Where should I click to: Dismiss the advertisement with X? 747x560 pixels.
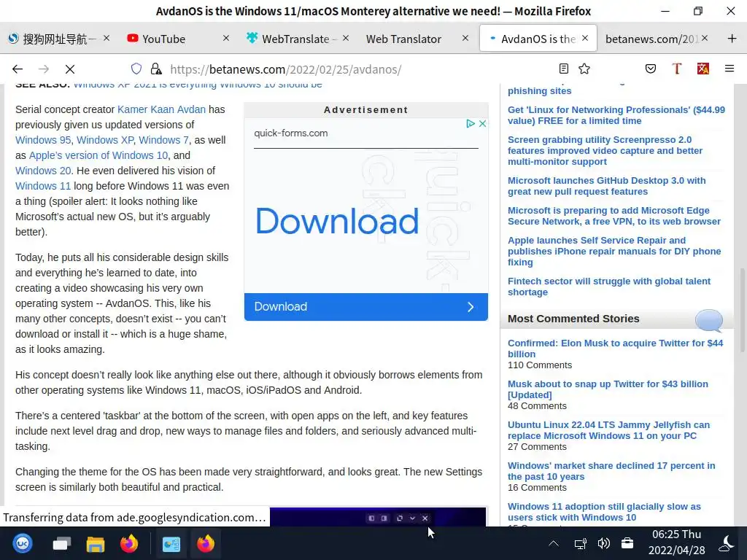[x=483, y=124]
